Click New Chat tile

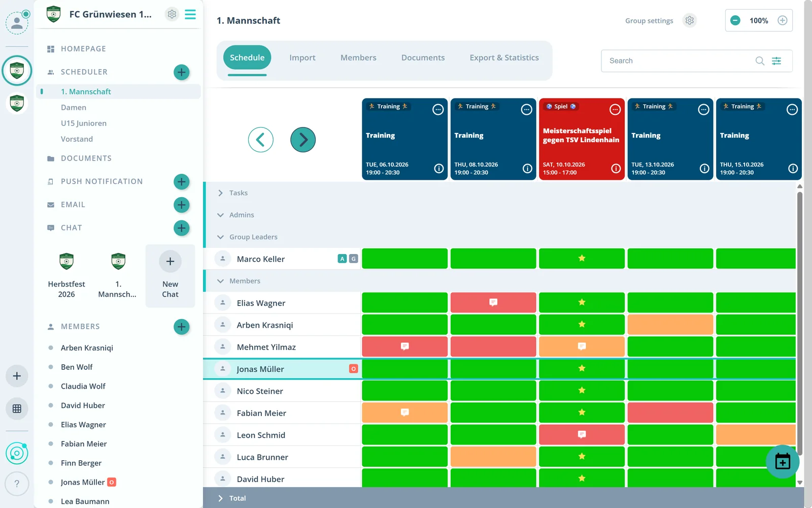(170, 276)
